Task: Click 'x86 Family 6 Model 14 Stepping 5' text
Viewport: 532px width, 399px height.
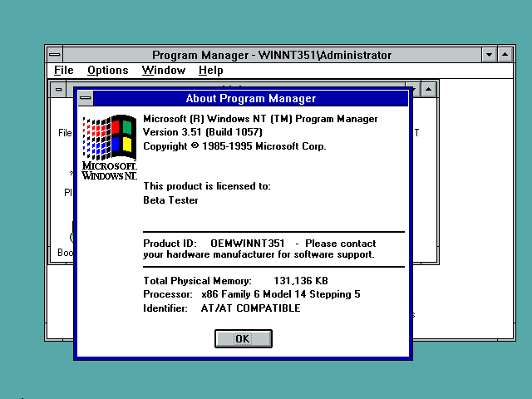Action: click(x=281, y=294)
